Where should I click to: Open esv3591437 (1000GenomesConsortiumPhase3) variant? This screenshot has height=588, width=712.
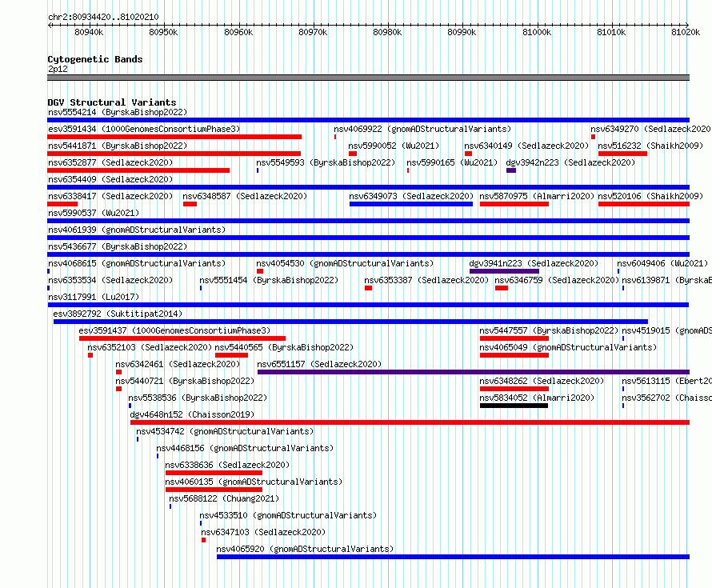click(174, 330)
